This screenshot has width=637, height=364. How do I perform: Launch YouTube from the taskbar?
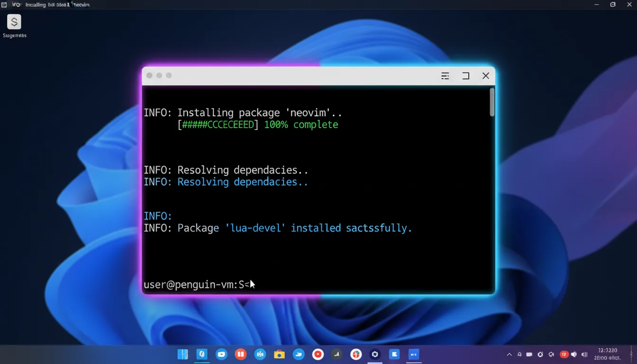221,354
